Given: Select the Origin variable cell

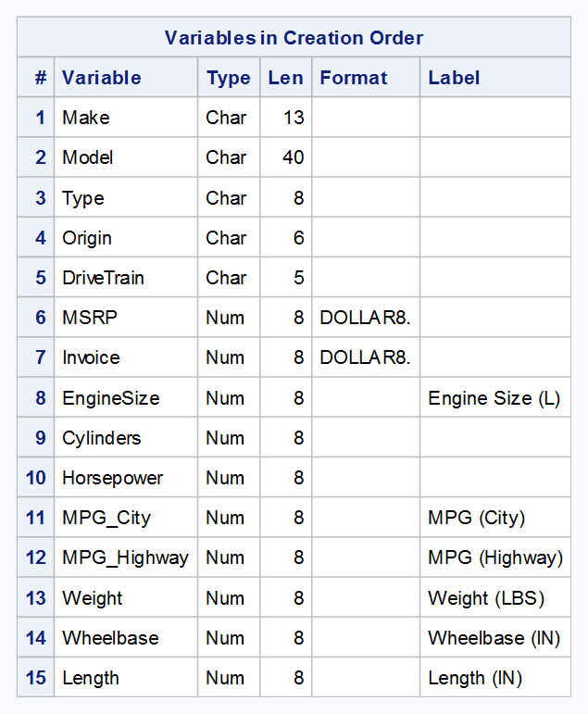Looking at the screenshot, I should 87,238.
